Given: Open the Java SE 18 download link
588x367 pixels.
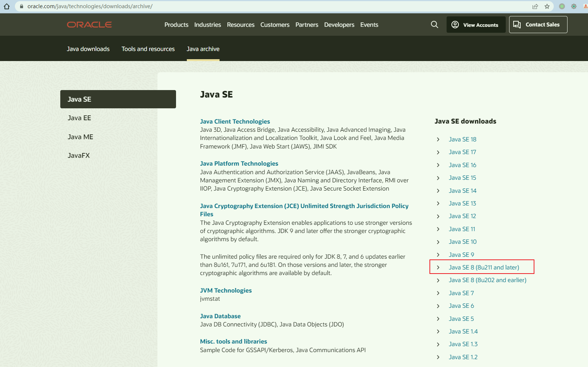Looking at the screenshot, I should [463, 139].
